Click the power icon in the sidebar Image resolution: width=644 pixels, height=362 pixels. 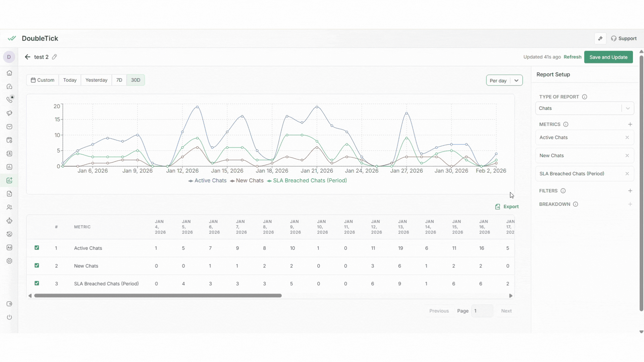(x=9, y=317)
